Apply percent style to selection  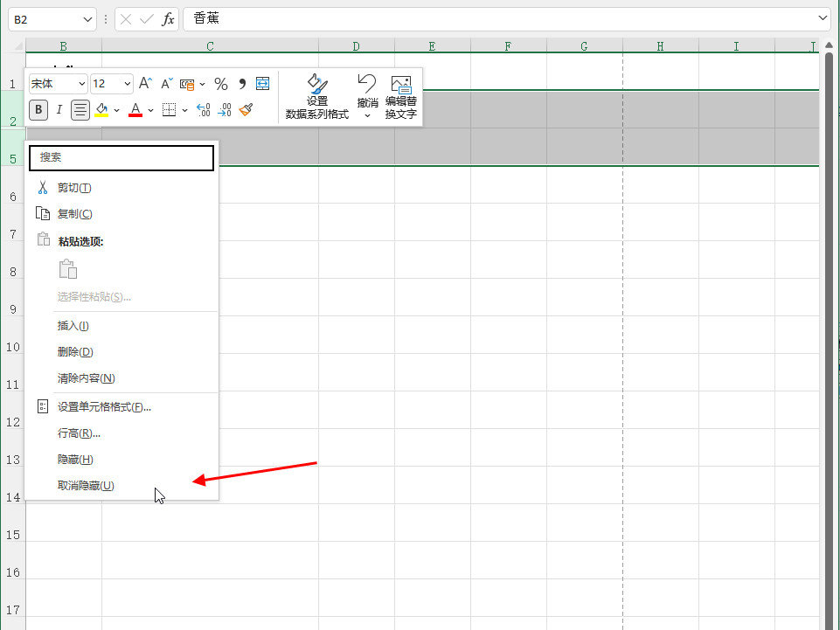click(x=221, y=84)
